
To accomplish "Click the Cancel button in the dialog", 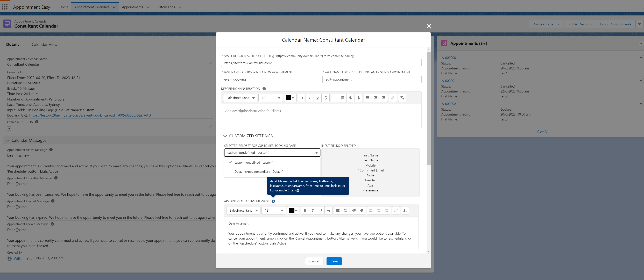I will tap(314, 261).
